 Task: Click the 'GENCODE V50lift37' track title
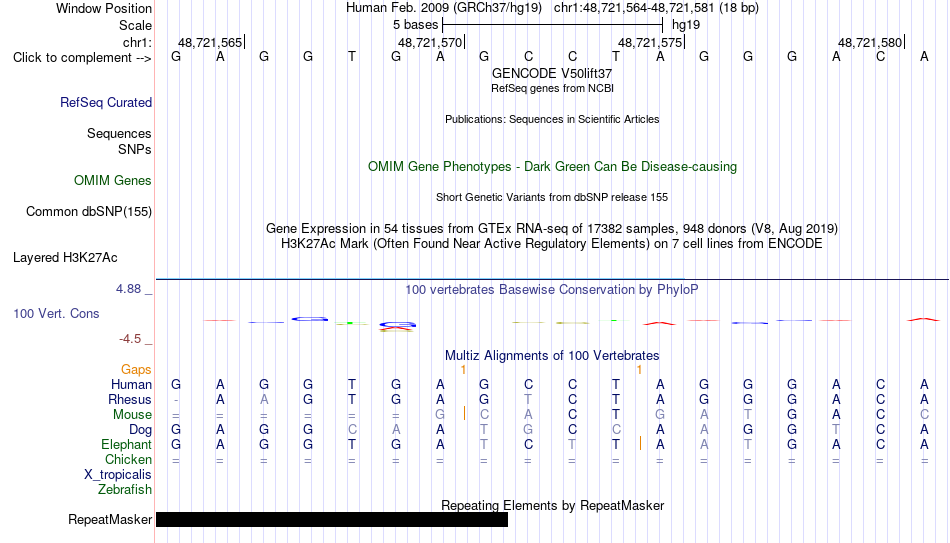552,73
